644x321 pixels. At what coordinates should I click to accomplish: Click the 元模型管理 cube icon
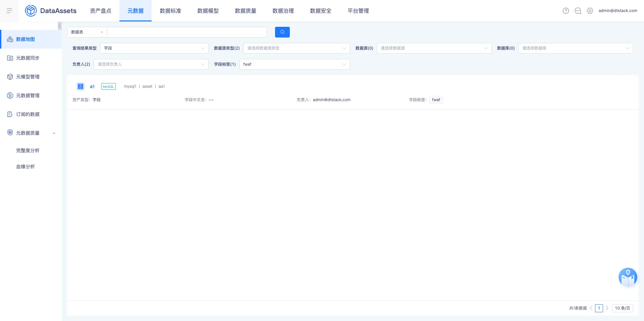point(10,77)
